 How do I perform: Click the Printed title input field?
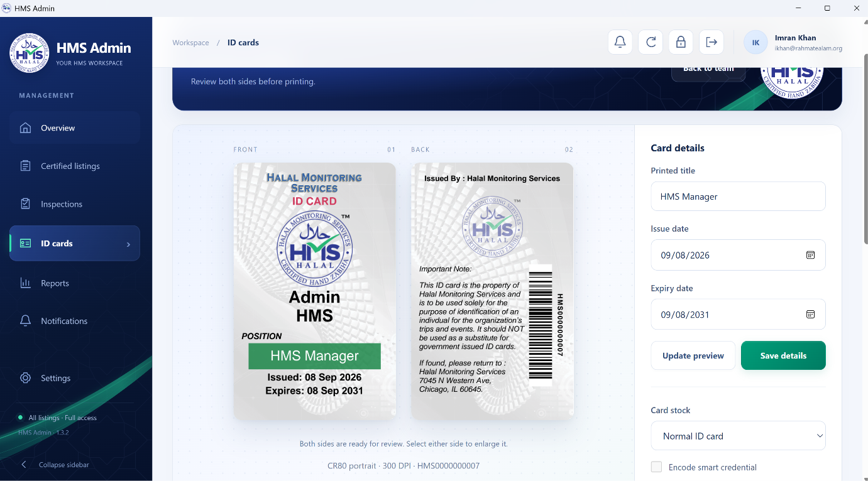pyautogui.click(x=738, y=197)
